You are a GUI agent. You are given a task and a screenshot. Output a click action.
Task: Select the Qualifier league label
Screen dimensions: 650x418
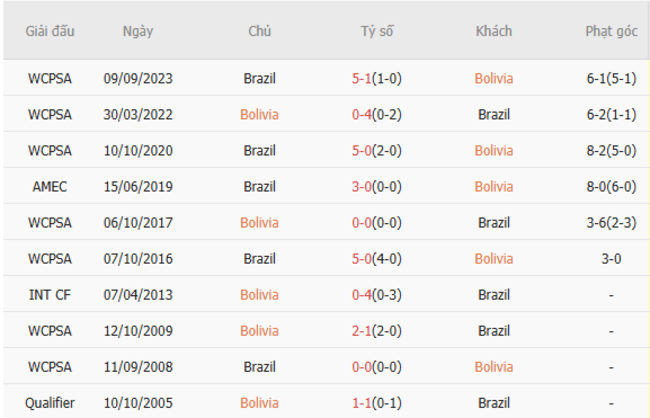tap(50, 403)
